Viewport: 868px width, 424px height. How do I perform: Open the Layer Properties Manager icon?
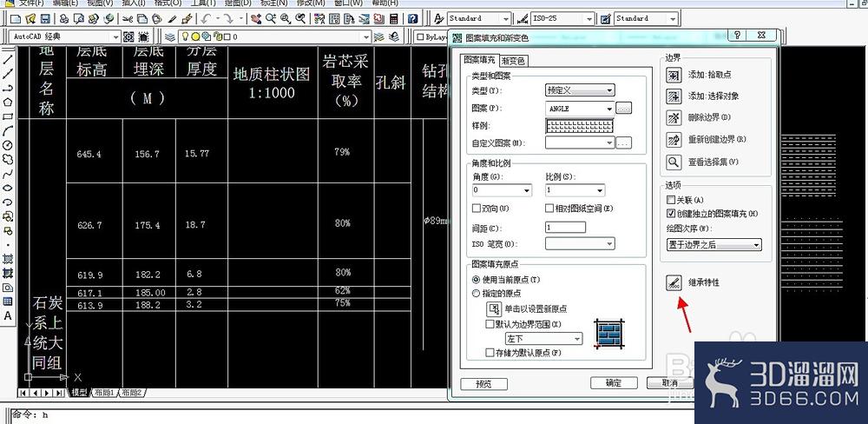click(170, 37)
